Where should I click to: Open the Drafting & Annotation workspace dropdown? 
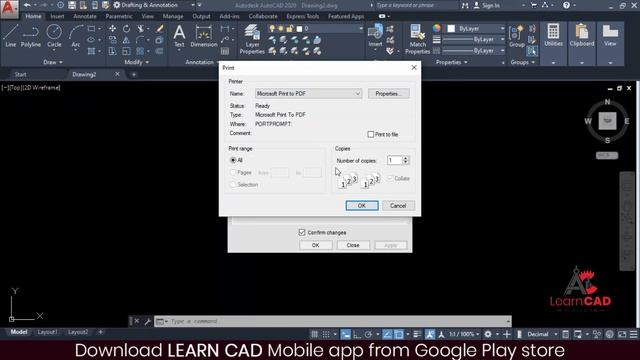click(153, 5)
